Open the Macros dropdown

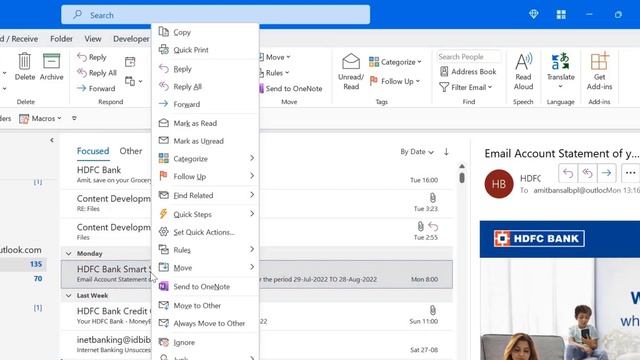coord(40,118)
